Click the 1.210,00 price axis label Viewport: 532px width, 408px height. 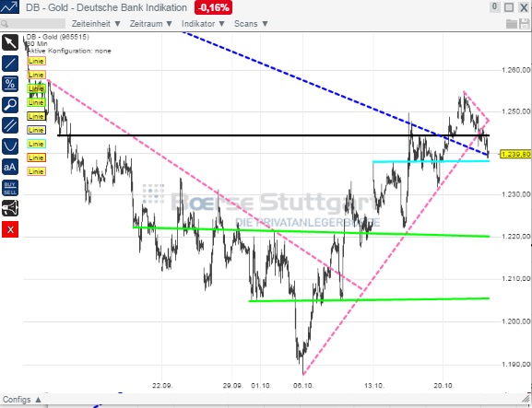coord(515,278)
